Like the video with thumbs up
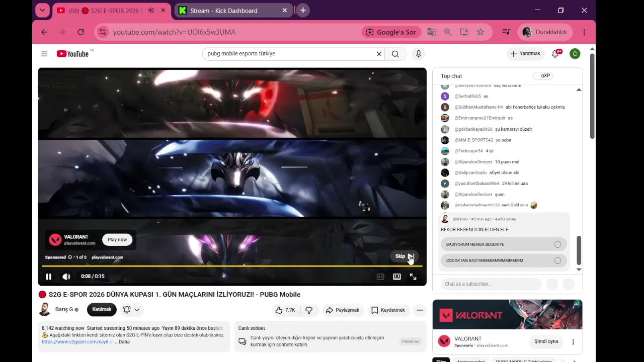This screenshot has width=644, height=362. pos(285,310)
